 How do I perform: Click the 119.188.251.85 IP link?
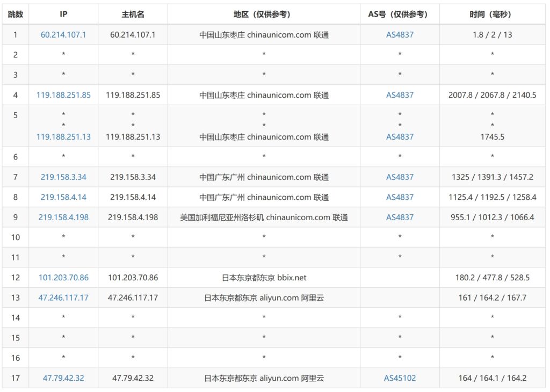[63, 95]
